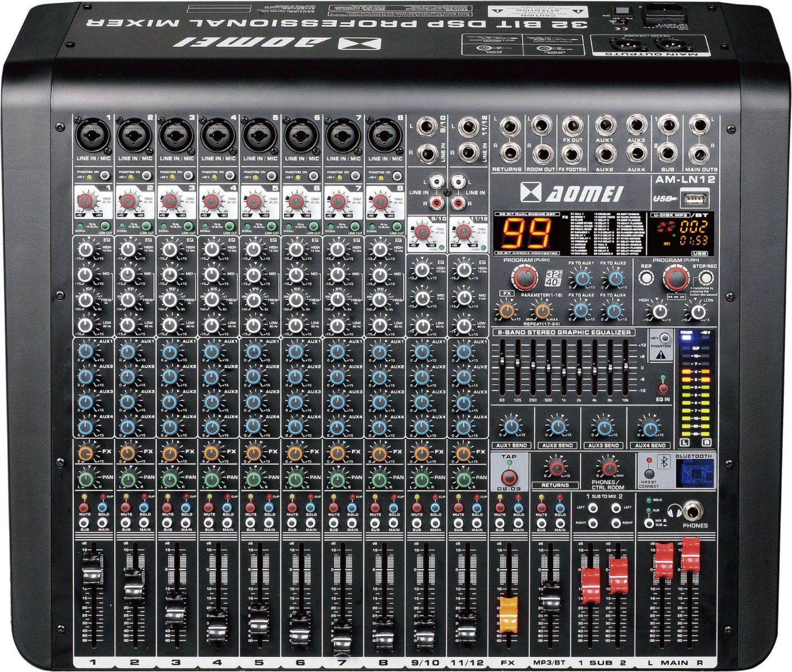The width and height of the screenshot is (792, 672).
Task: Tap the TAP tempo button
Action: click(x=509, y=477)
